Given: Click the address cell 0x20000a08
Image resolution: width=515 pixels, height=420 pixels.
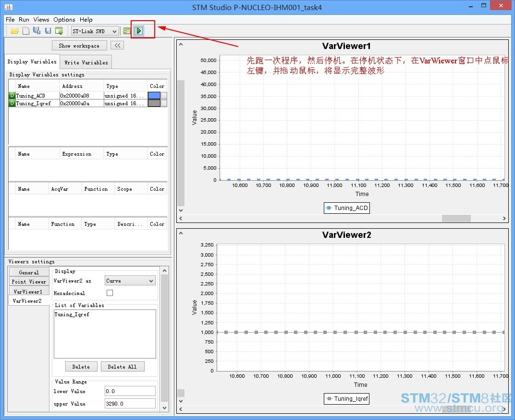Looking at the screenshot, I should point(82,96).
